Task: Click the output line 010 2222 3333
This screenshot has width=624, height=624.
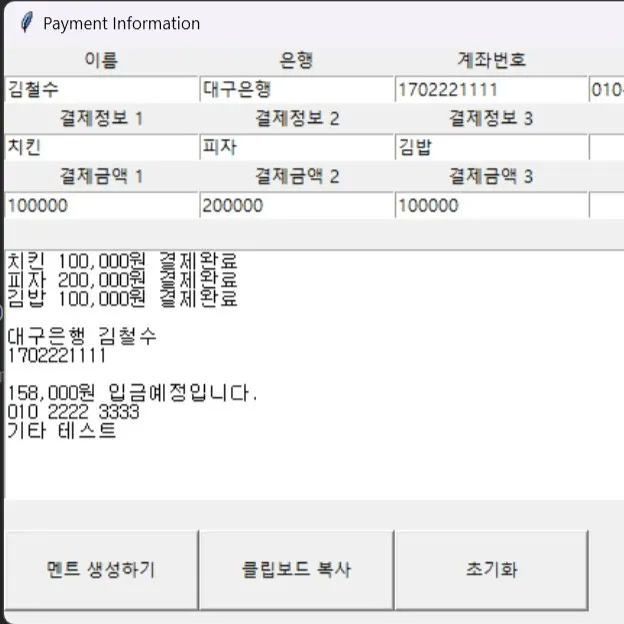Action: 73,412
